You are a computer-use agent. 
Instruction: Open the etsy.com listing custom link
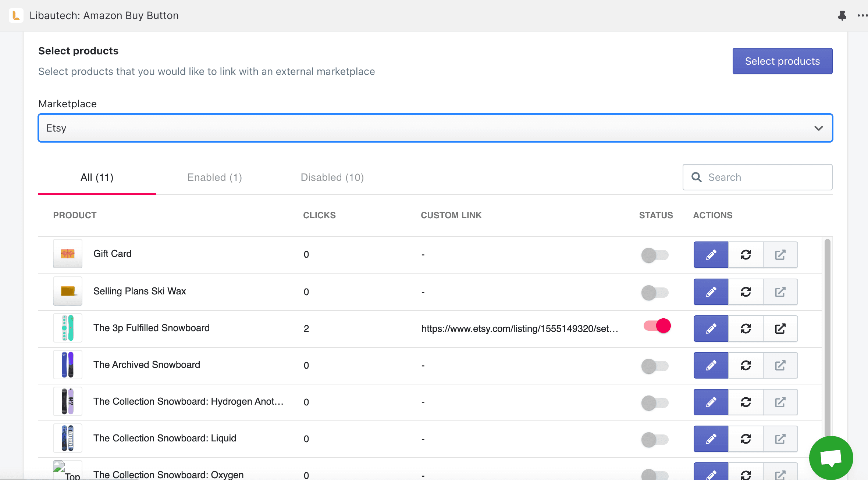(x=520, y=329)
